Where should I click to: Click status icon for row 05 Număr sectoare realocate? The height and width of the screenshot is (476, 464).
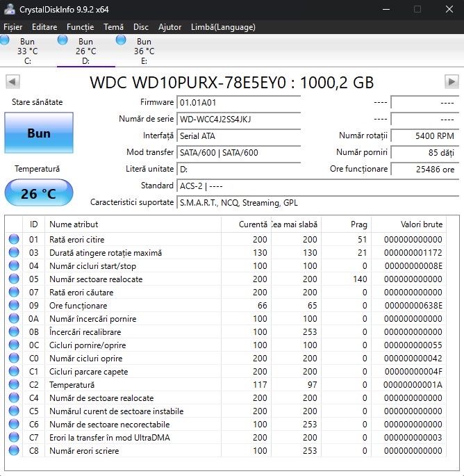tap(14, 279)
